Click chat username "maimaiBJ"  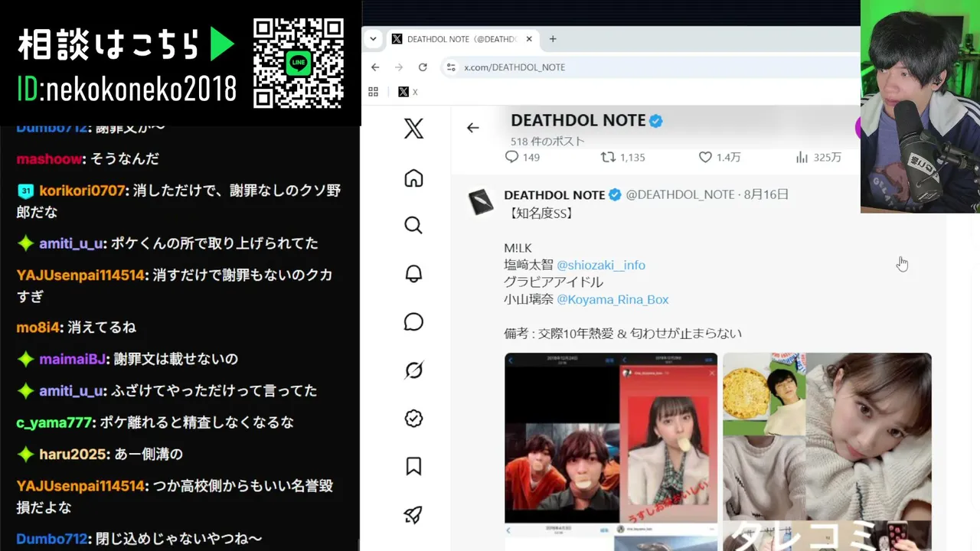(x=72, y=359)
